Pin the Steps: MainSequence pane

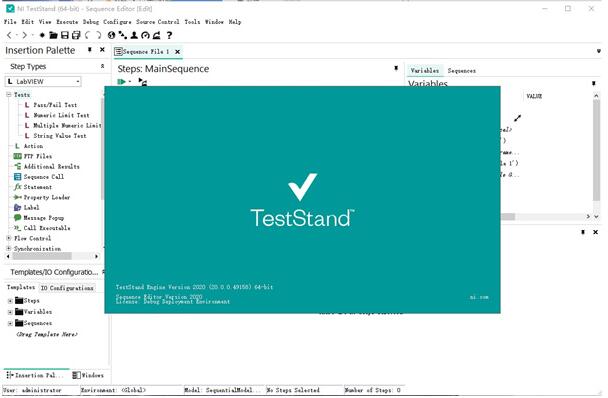coord(396,68)
